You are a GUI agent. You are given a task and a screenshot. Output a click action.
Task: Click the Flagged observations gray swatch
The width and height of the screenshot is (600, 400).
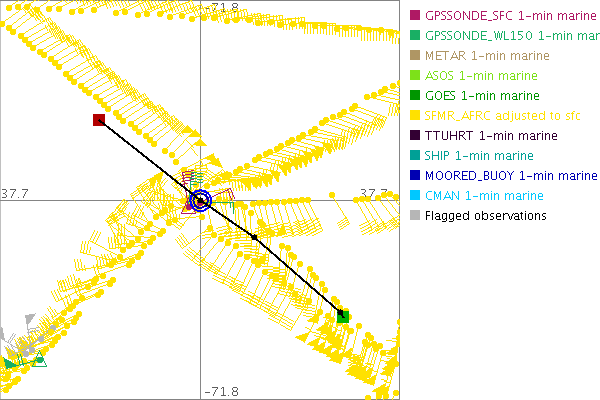[415, 215]
